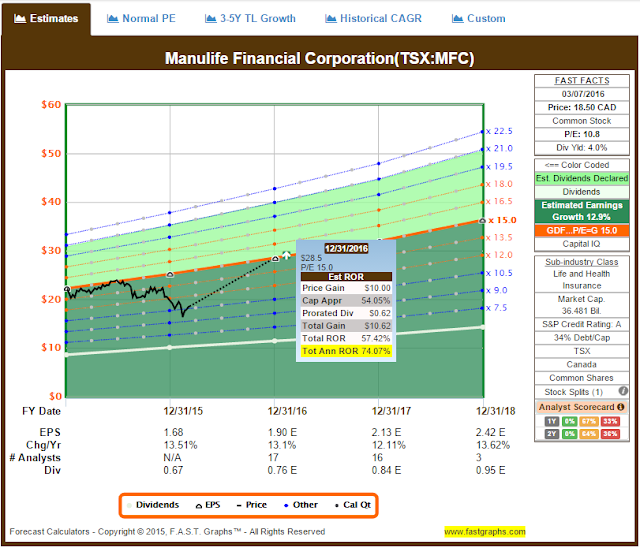Click the Stock Splits (1) entry
Viewport: 640px width, 548px height.
click(x=573, y=392)
